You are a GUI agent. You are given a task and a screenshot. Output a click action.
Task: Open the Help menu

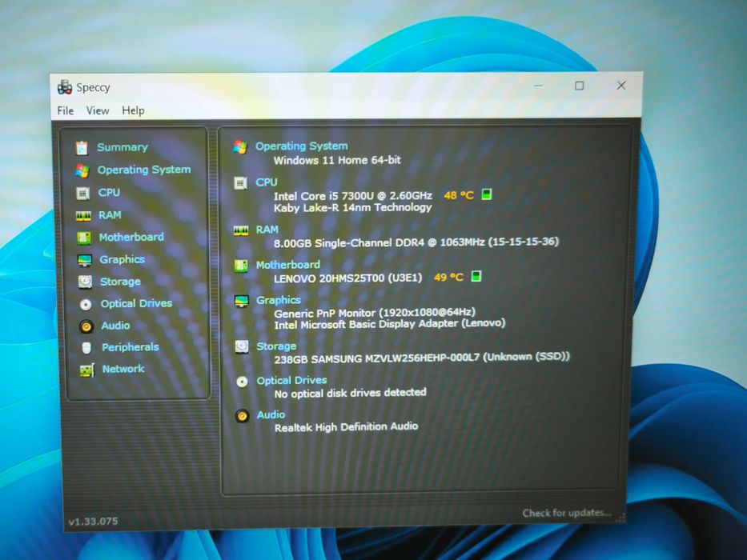[x=133, y=110]
